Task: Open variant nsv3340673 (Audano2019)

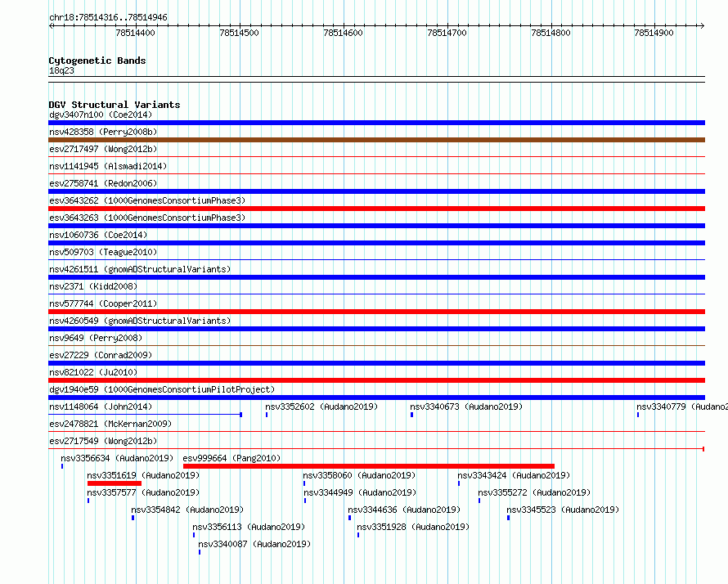Action: [x=466, y=407]
